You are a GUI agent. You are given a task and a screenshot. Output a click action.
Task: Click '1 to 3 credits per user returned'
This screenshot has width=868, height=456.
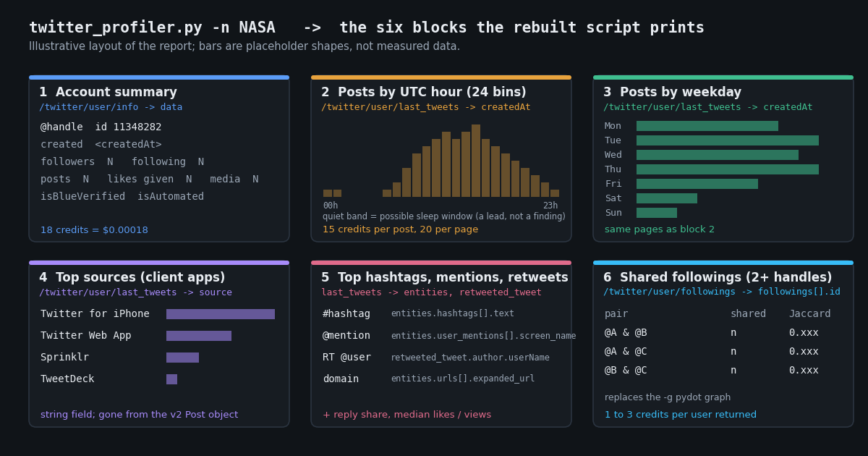[x=681, y=415]
